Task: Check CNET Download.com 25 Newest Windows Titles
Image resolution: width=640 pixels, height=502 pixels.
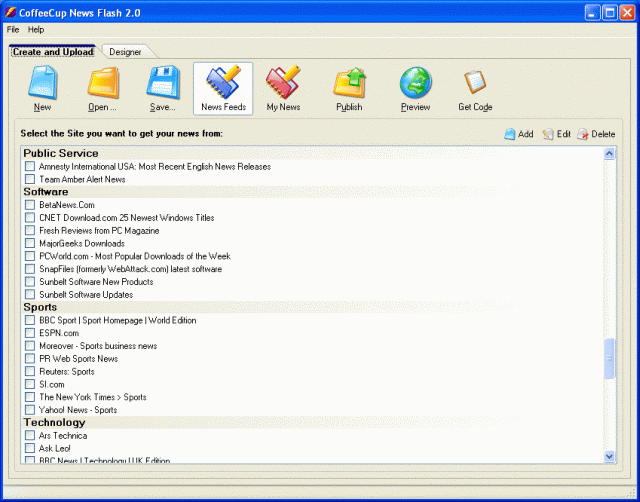Action: (30, 217)
